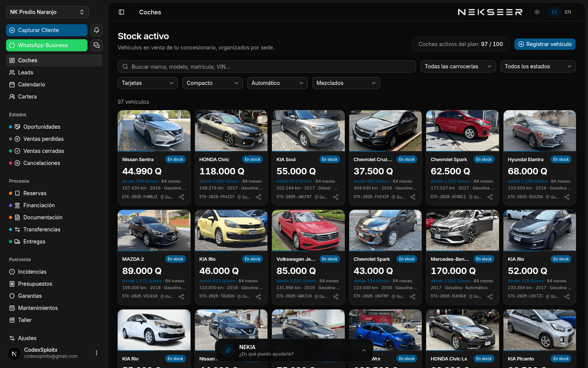Click share icon on KIA Soul card
This screenshot has height=368, width=588.
336,197
